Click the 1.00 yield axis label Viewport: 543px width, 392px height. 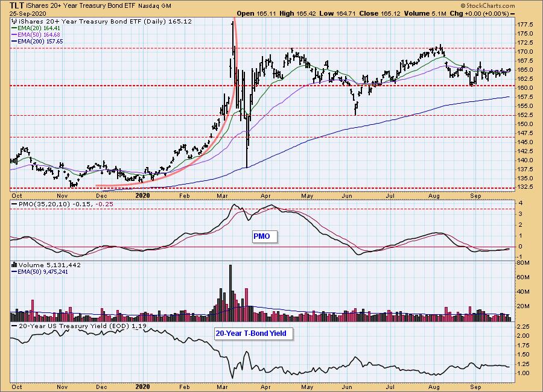pos(523,373)
